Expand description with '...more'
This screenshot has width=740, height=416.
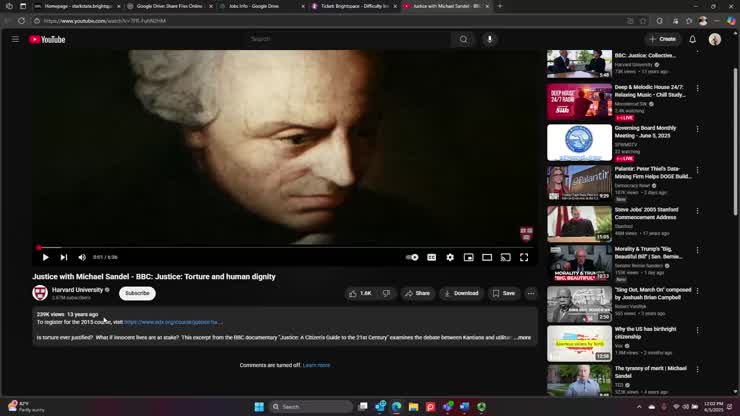(523, 338)
